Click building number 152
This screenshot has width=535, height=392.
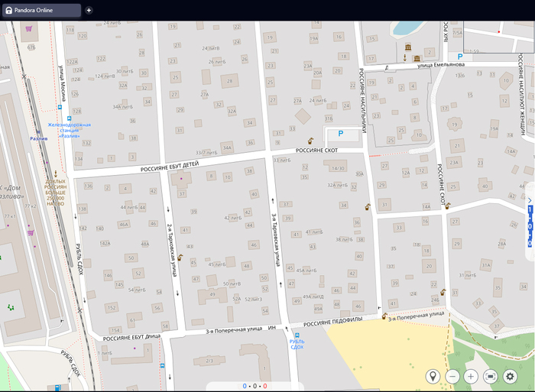112,308
